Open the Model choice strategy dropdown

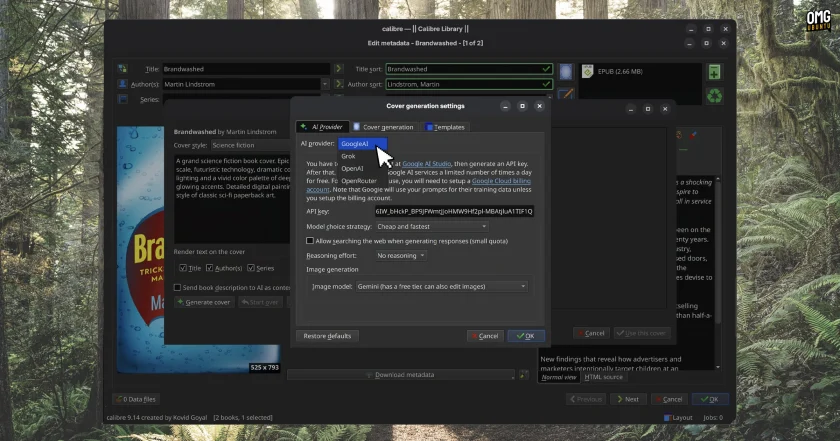[x=432, y=227]
